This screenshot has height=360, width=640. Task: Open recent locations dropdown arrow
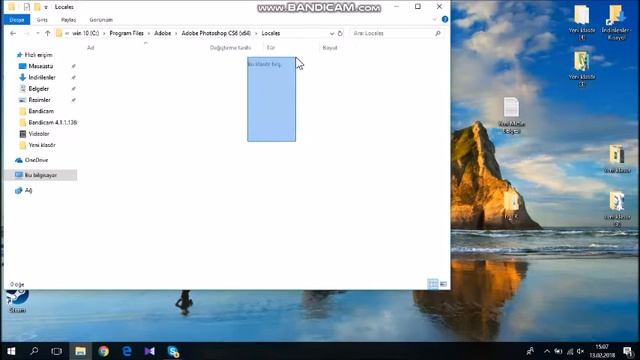[x=38, y=33]
